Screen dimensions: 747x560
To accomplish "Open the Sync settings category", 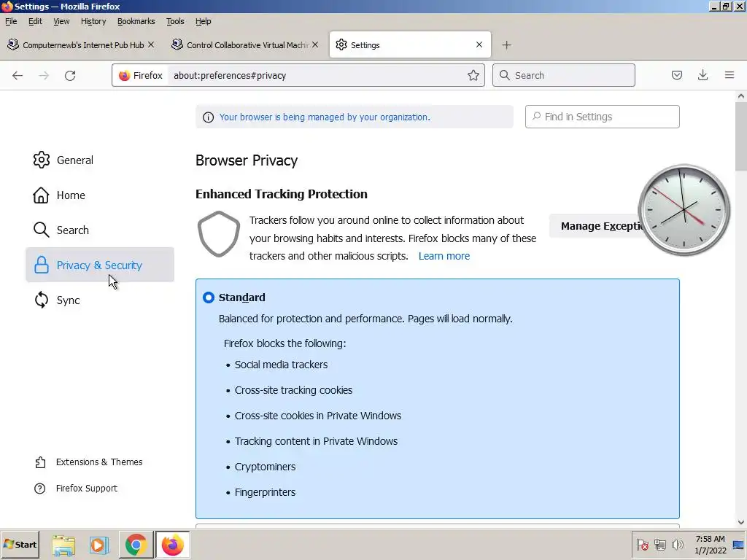I will click(x=100, y=300).
